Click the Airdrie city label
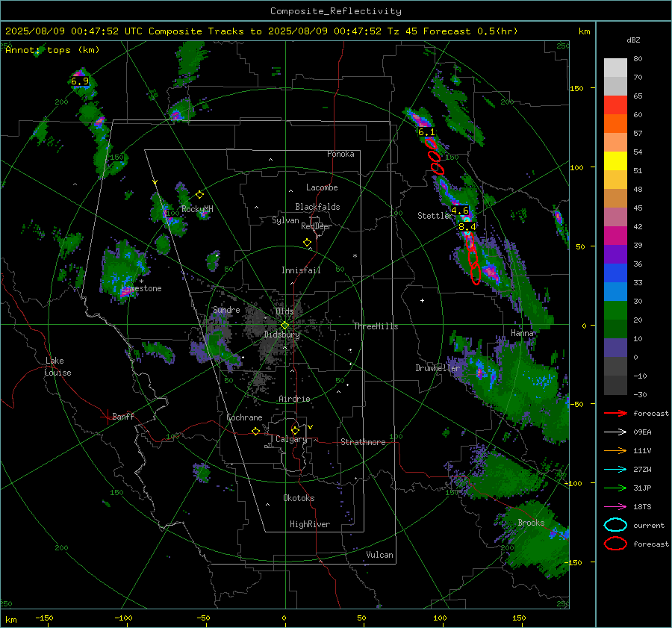The width and height of the screenshot is (672, 628). 294,399
